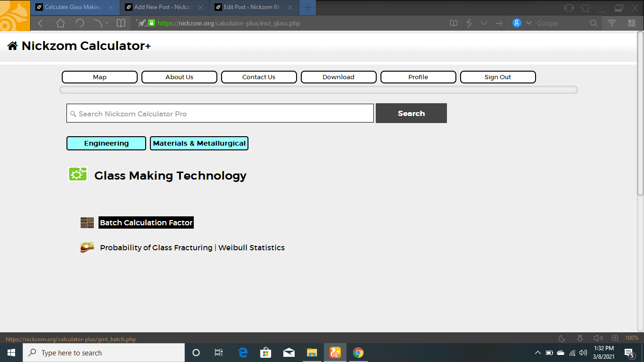The image size is (644, 362).
Task: Show hidden system tray icons chevron
Action: coord(538,353)
